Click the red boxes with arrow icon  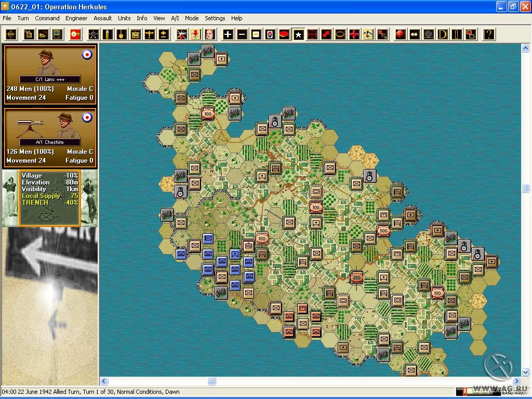click(x=382, y=34)
